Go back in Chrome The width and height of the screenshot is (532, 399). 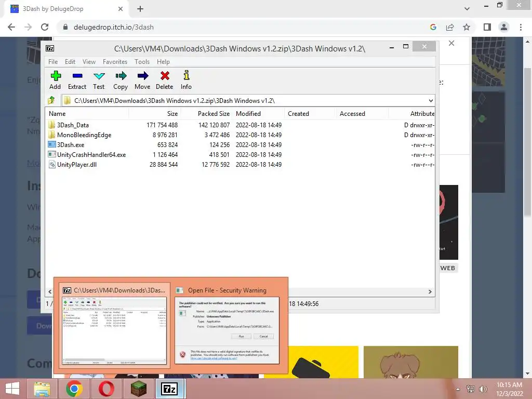pyautogui.click(x=11, y=27)
